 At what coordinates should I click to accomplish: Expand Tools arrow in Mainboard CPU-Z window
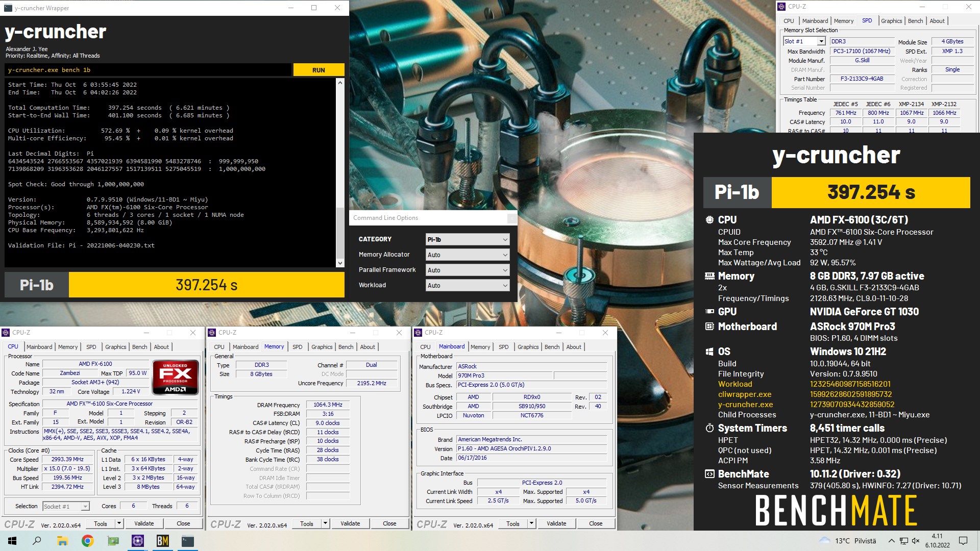(531, 523)
